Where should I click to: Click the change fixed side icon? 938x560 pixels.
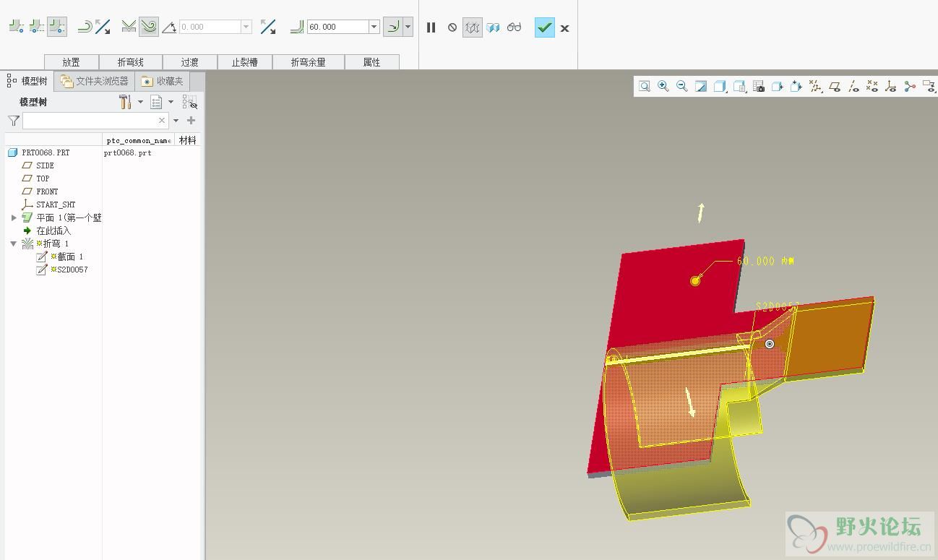point(85,27)
